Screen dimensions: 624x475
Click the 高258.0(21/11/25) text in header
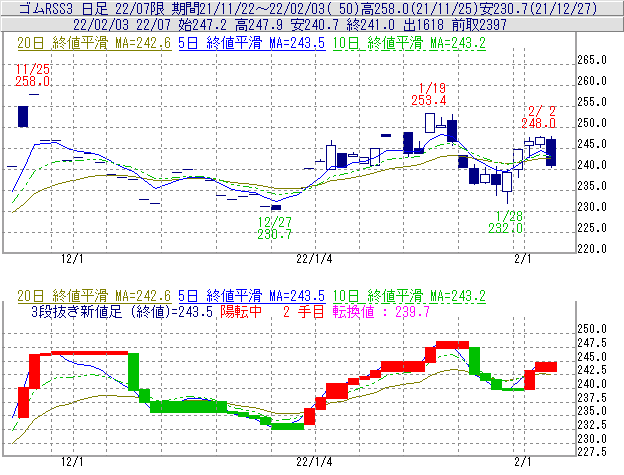pos(418,8)
